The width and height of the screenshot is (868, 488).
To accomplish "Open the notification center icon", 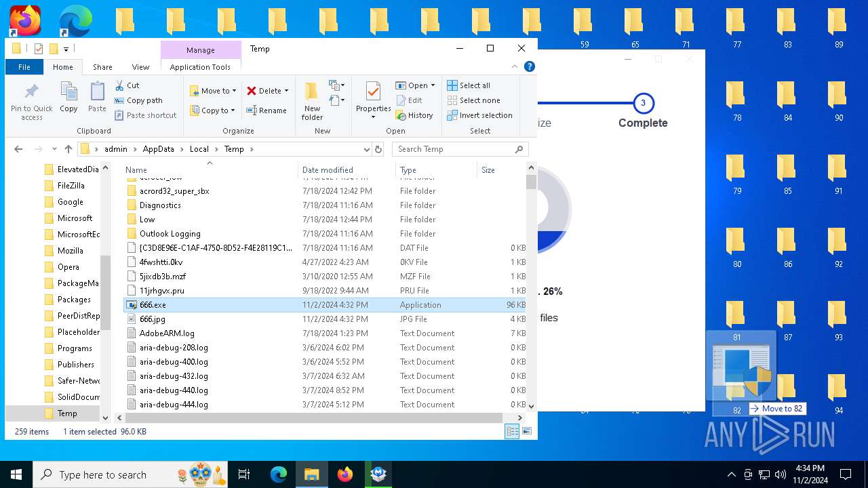I will [846, 474].
